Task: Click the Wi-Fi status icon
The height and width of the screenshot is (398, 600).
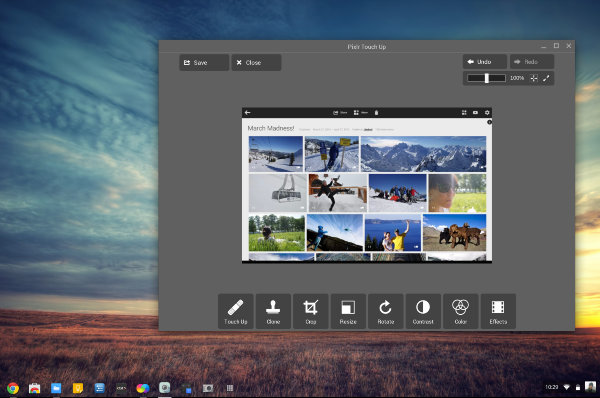Action: [567, 388]
